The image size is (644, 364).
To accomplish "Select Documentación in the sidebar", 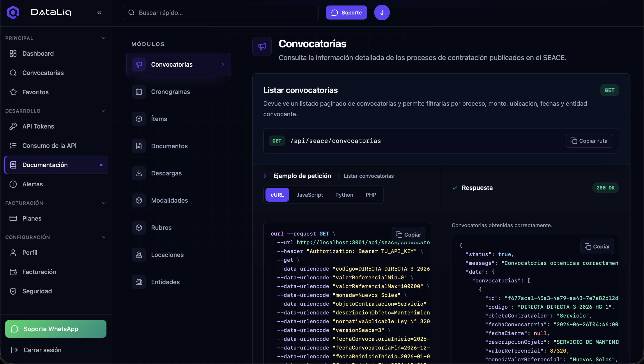I will pos(56,165).
